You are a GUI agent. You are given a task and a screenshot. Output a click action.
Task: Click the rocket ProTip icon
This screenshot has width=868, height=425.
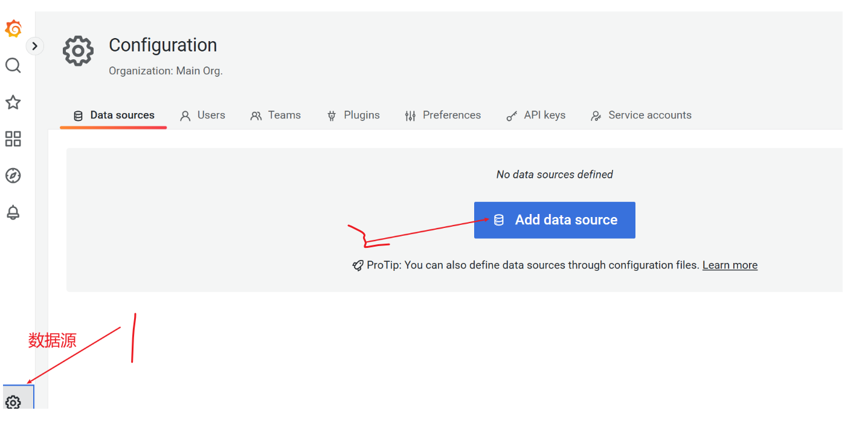click(358, 265)
